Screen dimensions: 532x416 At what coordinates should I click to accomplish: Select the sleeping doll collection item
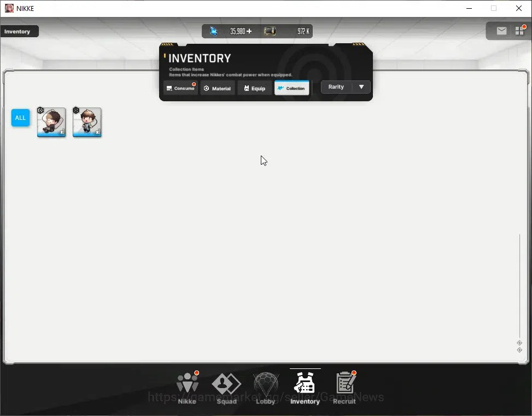51,122
